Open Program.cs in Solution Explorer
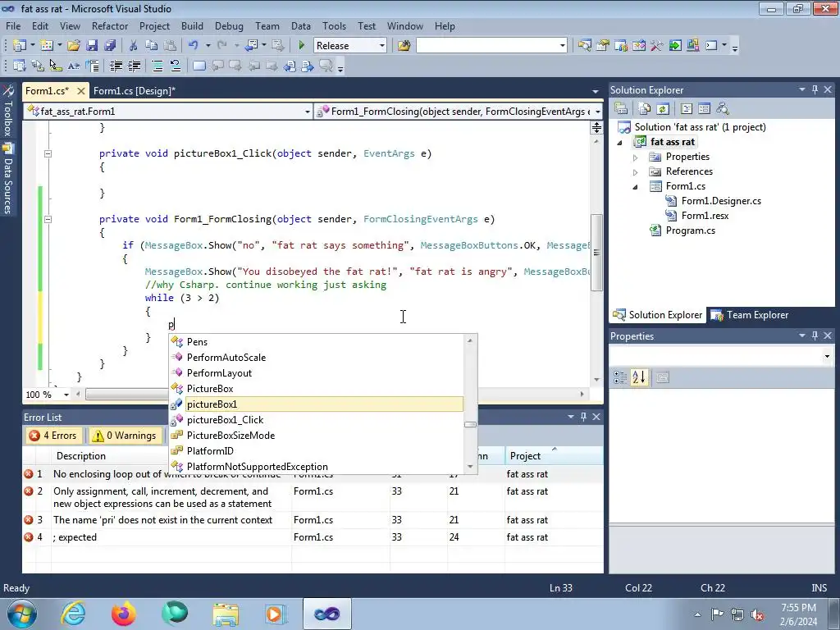The height and width of the screenshot is (630, 840). pyautogui.click(x=690, y=231)
